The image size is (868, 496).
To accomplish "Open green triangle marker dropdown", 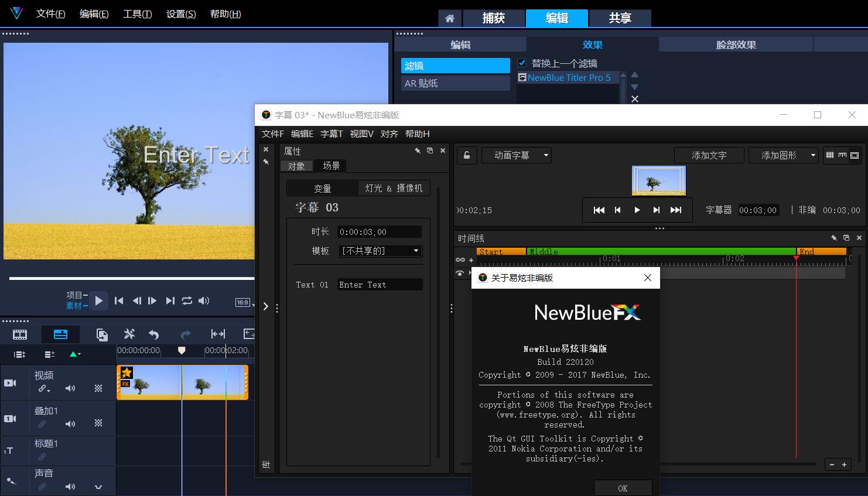I will click(x=75, y=354).
